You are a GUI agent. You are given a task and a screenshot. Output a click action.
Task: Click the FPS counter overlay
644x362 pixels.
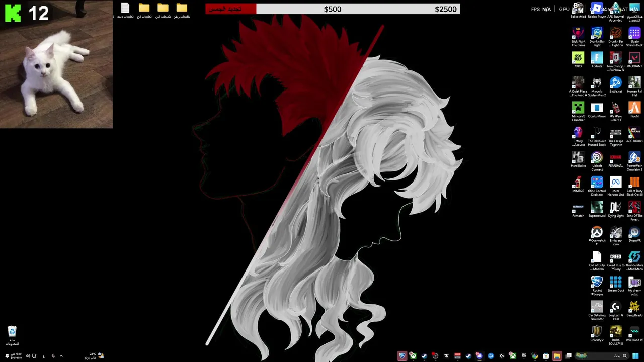coord(541,9)
